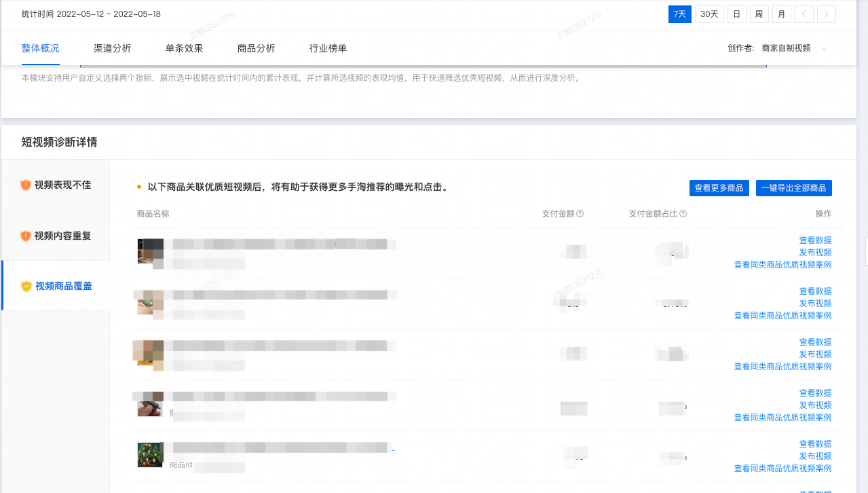Click the yellow shield icon beside 视频商品覆盖
The height and width of the screenshot is (493, 868).
click(x=26, y=286)
